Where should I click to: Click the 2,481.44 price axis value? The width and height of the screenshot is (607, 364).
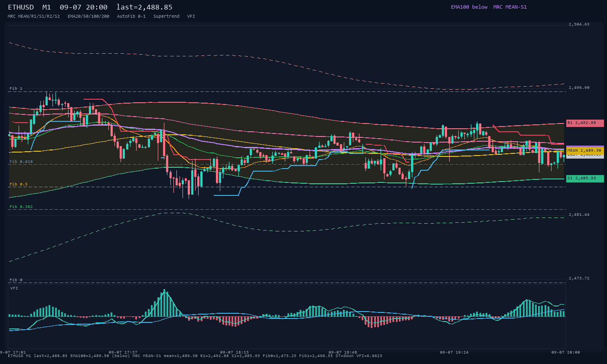click(579, 214)
